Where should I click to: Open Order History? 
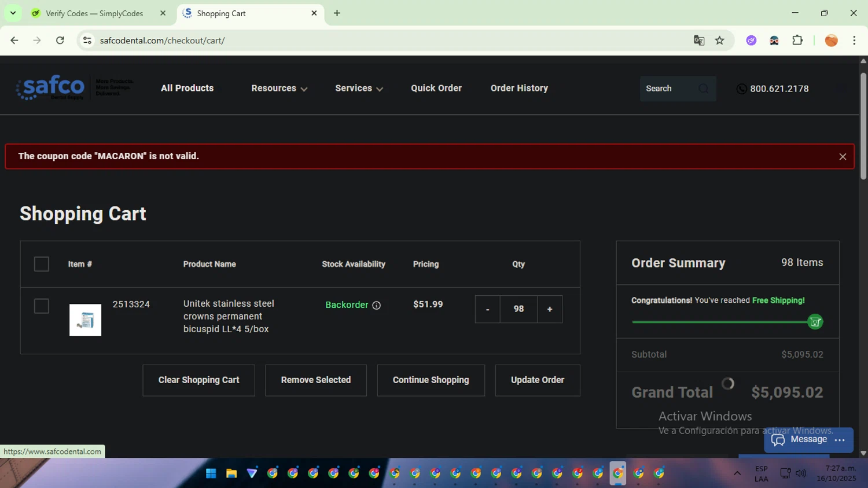point(519,88)
